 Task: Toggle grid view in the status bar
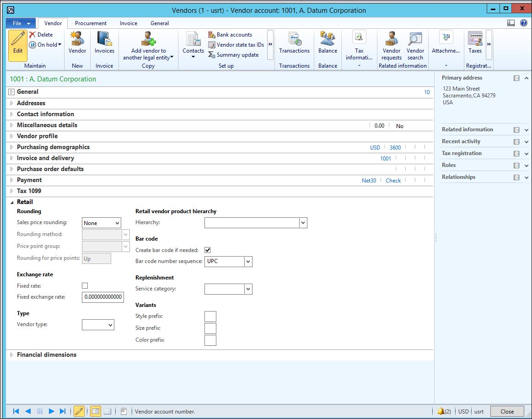(107, 411)
